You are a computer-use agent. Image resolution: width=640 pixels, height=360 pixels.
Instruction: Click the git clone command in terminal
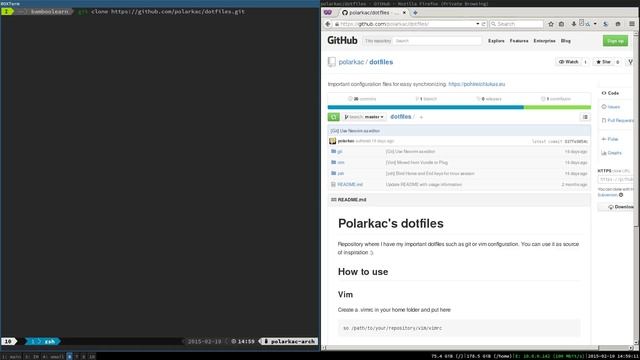pyautogui.click(x=162, y=11)
